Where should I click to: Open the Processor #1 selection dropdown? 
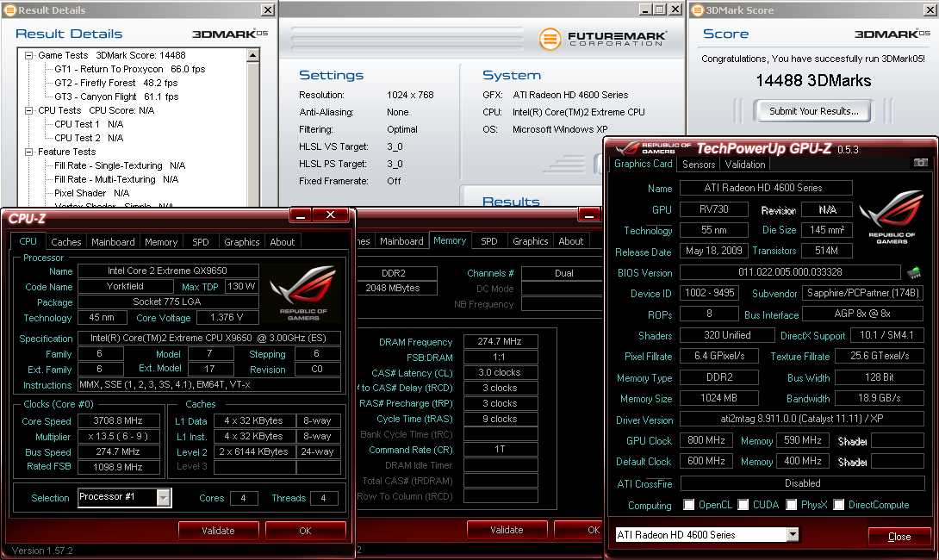[x=164, y=497]
